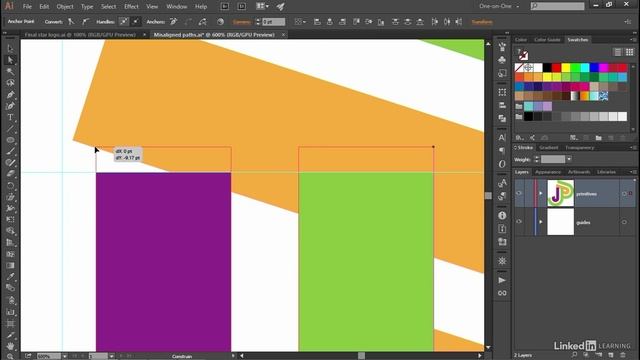Hide the layer with the J logo thumbnail
Viewport: 640px width, 360px height.
(x=519, y=193)
